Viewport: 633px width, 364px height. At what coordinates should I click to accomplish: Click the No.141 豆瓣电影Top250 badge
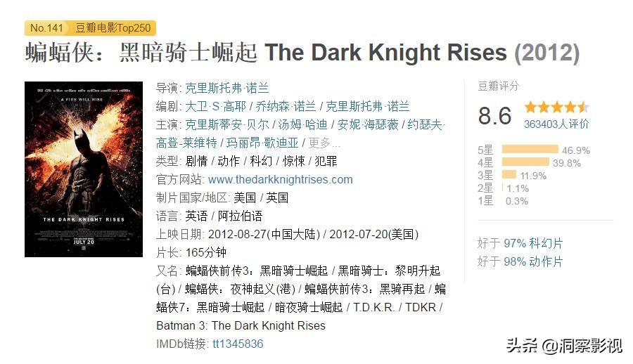(x=90, y=28)
